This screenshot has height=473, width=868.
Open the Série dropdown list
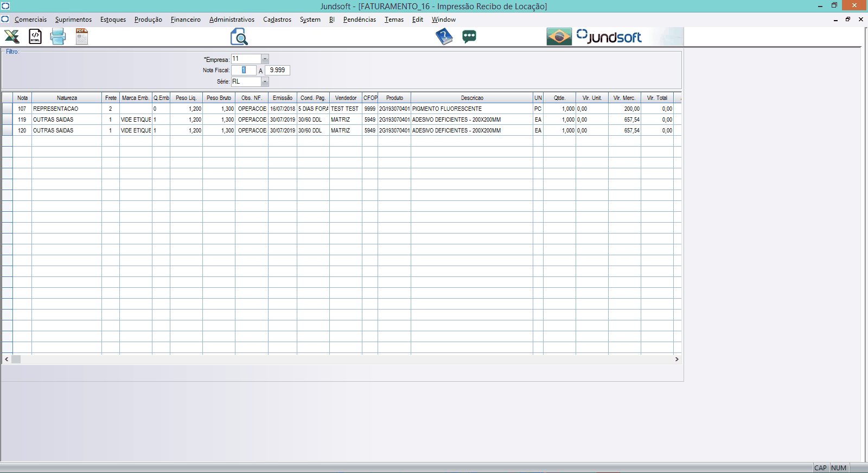[x=265, y=81]
